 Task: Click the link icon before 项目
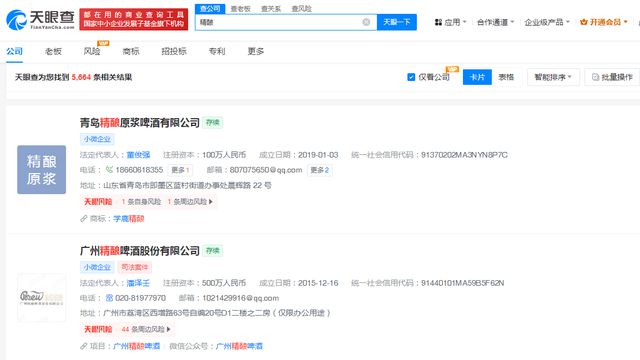84,346
